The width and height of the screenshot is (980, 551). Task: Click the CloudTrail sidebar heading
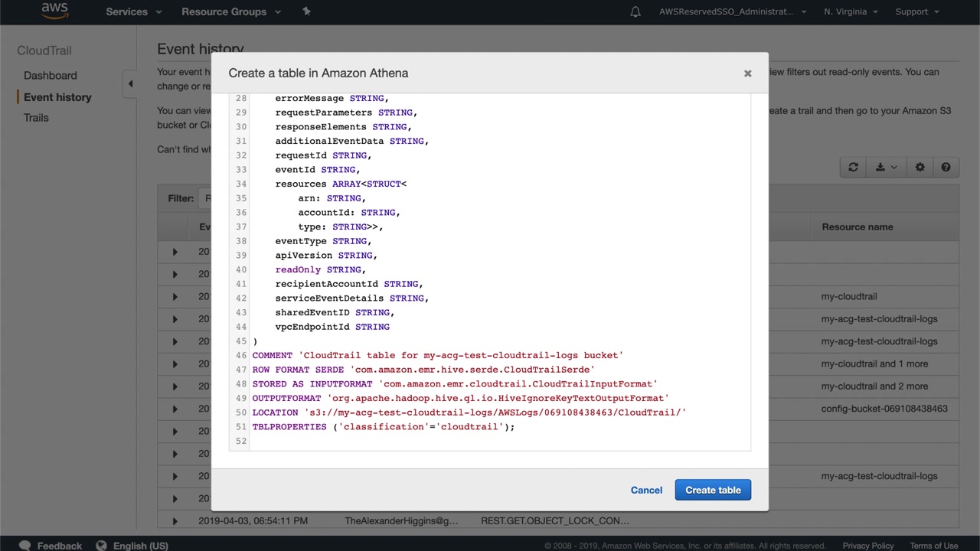44,51
